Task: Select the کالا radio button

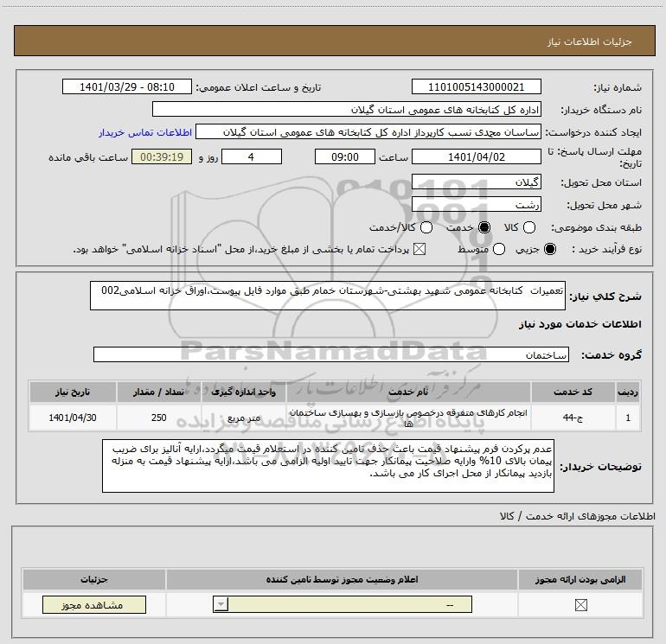Action: [x=529, y=227]
